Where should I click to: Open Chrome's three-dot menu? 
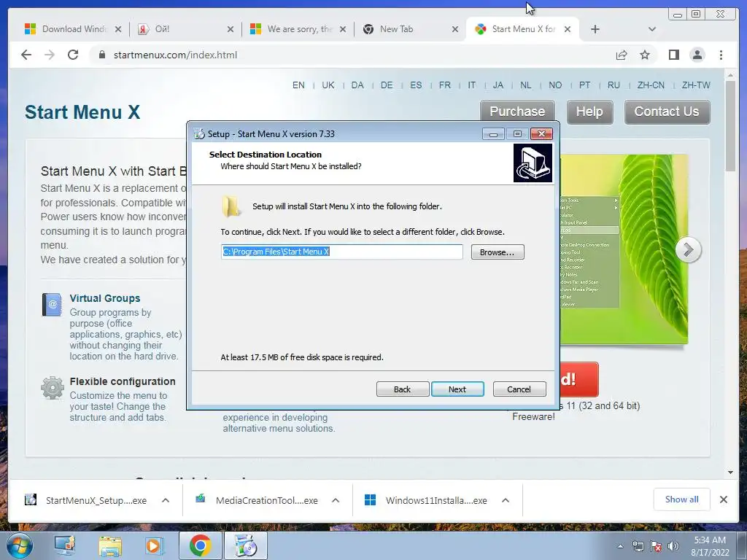point(721,55)
